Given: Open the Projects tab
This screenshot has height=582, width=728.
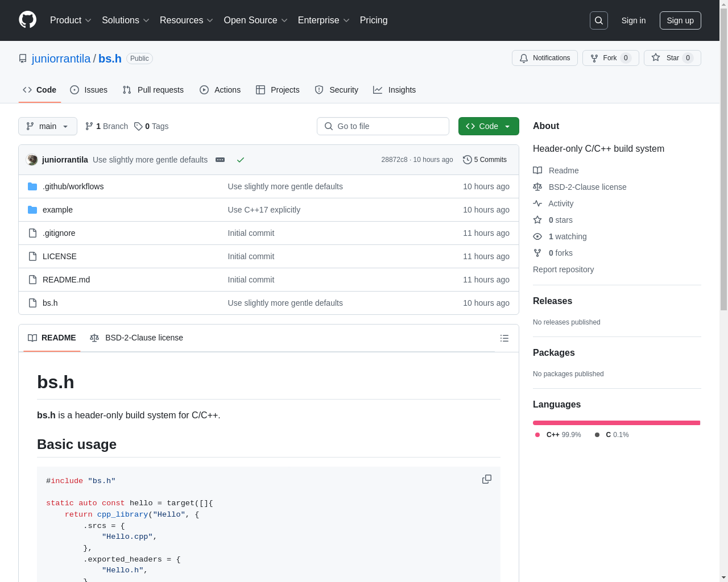Looking at the screenshot, I should [278, 90].
